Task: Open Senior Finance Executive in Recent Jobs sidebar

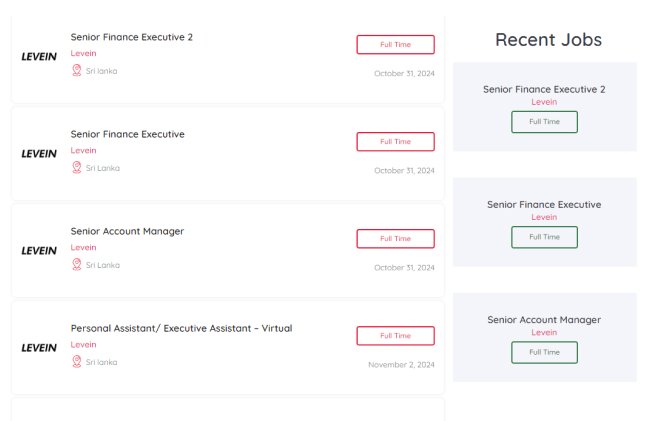Action: [544, 204]
